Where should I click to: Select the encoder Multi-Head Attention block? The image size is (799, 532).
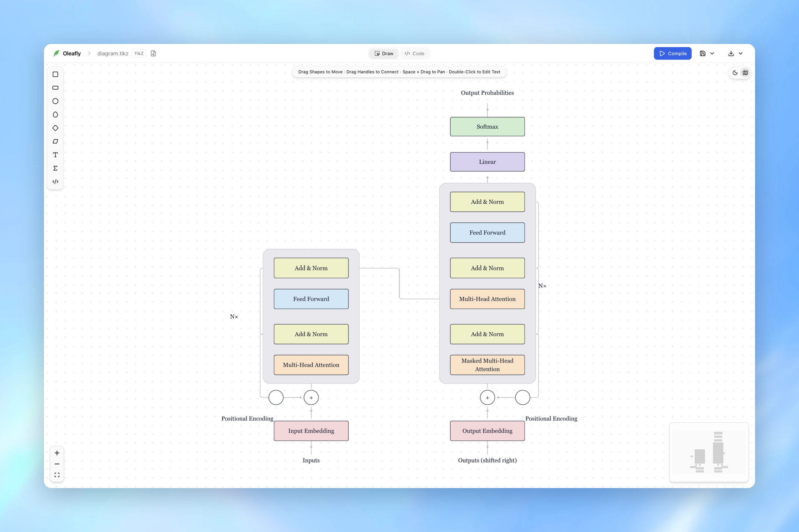tap(311, 365)
